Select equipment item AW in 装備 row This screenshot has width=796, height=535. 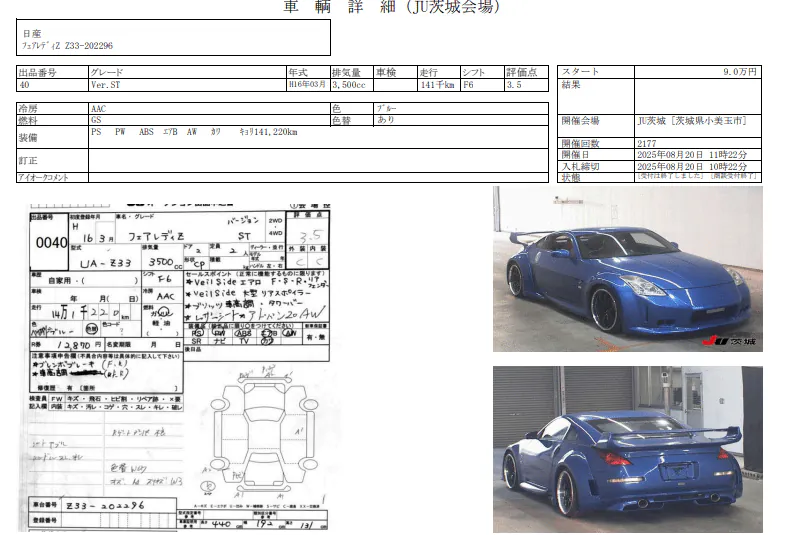point(192,132)
